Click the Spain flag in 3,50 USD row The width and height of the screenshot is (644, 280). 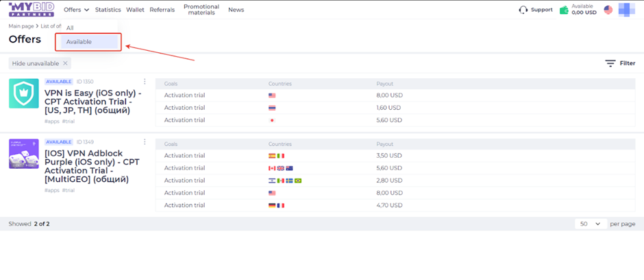pos(272,156)
